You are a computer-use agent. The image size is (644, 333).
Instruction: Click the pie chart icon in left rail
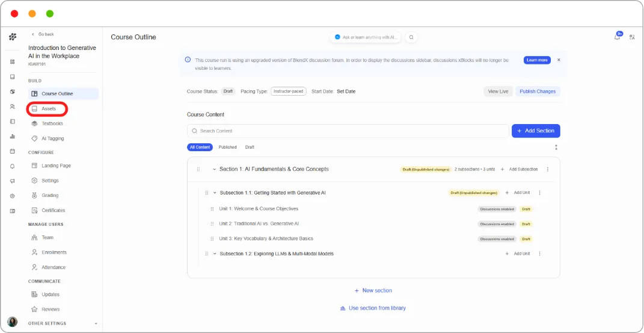tap(12, 92)
